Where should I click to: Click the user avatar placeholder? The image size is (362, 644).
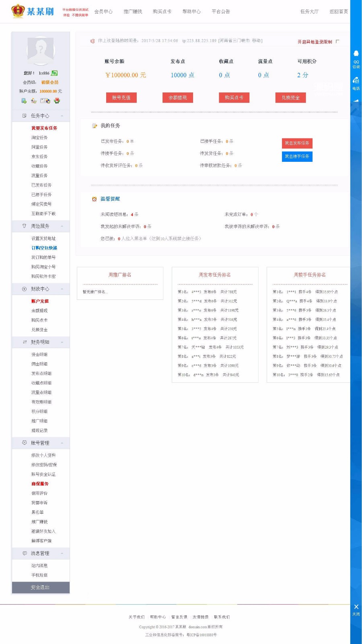41,51
